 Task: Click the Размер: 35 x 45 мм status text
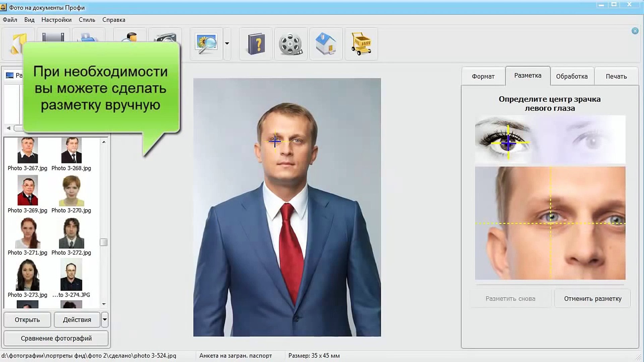(314, 356)
